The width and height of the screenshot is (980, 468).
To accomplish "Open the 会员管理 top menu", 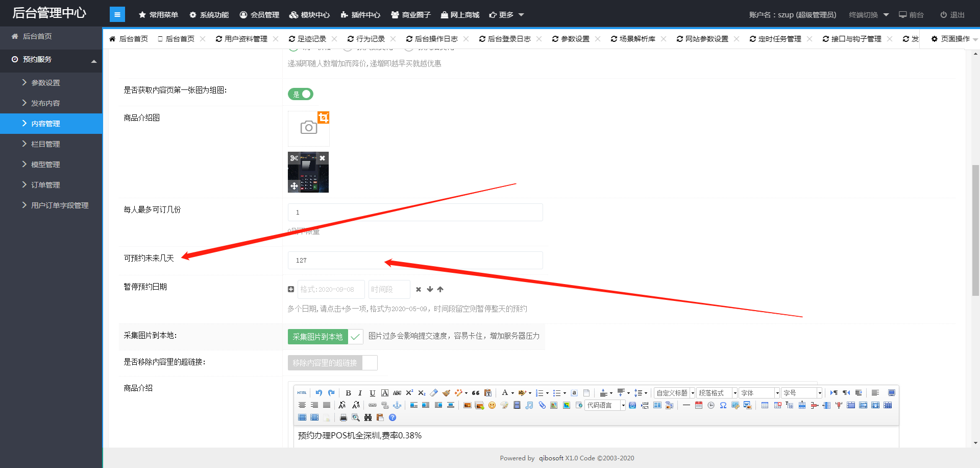I will [x=259, y=15].
